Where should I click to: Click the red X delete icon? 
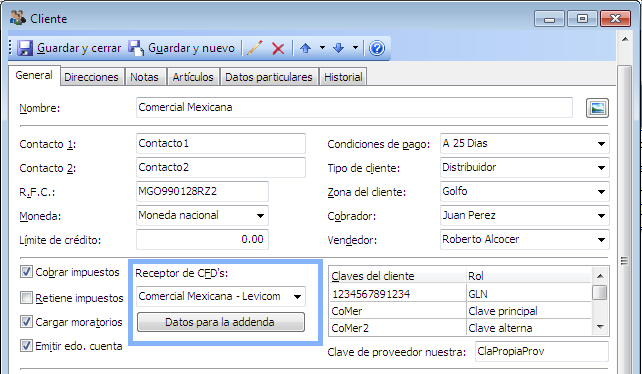coord(278,49)
